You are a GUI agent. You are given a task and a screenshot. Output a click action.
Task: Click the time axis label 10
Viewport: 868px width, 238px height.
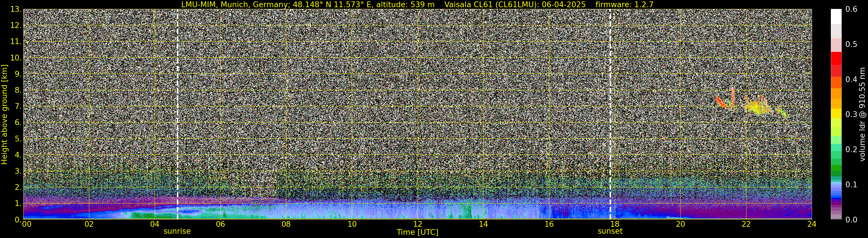coord(352,224)
